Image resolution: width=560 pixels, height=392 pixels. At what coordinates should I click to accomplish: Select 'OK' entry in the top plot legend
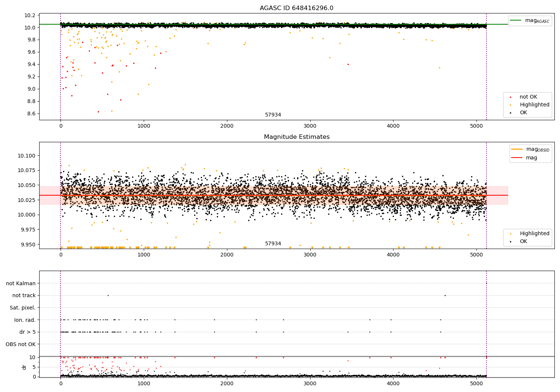point(523,113)
